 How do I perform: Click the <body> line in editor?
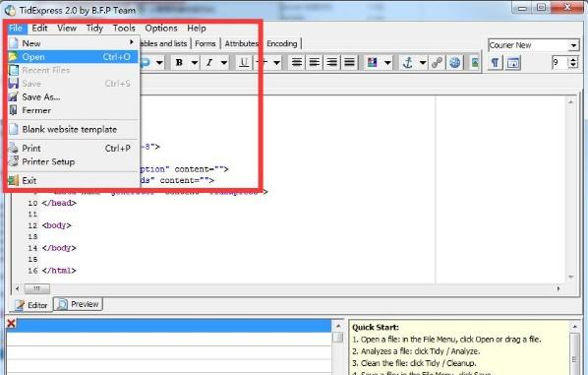[x=57, y=225]
